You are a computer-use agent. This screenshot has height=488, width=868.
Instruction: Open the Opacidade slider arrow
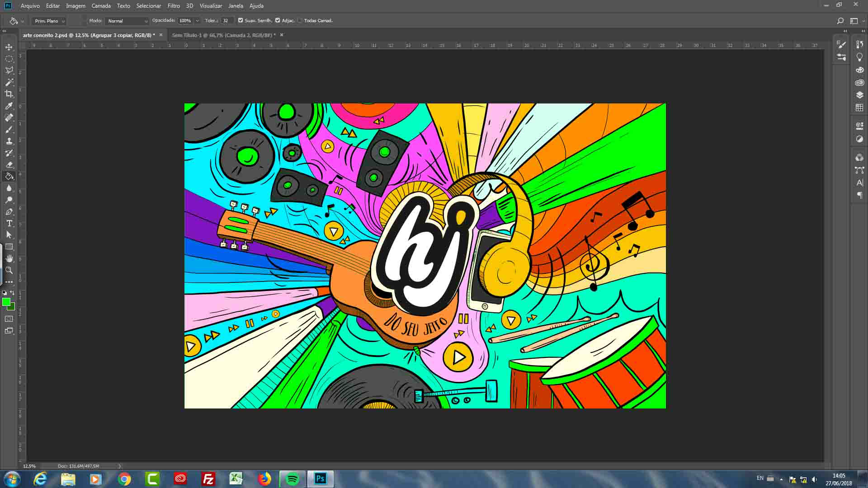coord(197,21)
